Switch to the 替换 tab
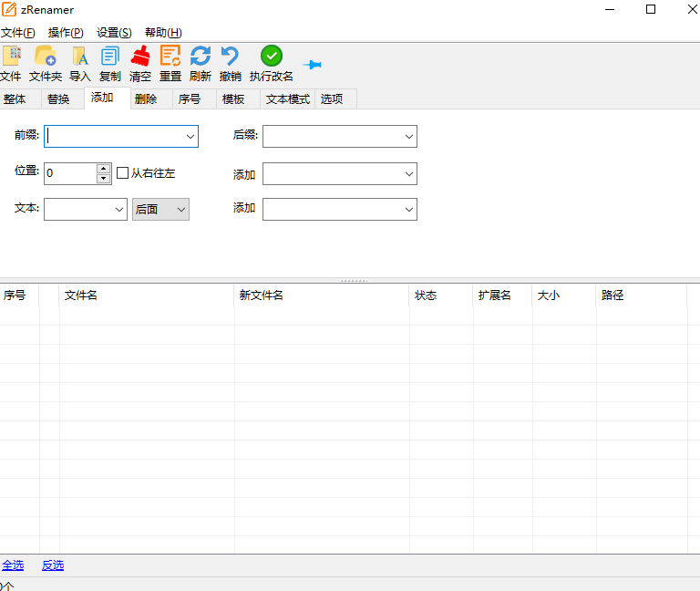 point(63,99)
